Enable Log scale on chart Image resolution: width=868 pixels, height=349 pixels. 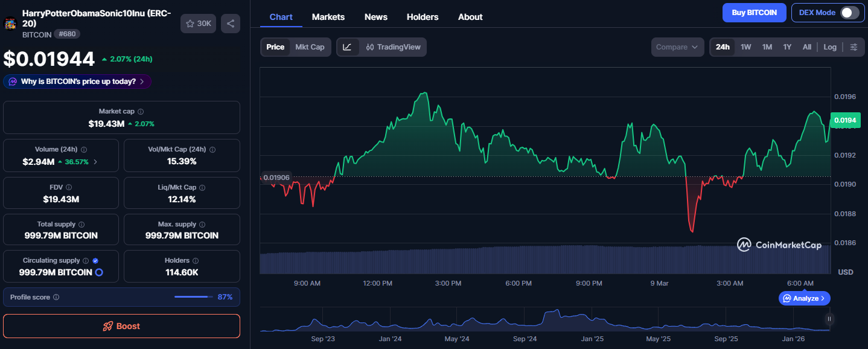830,47
